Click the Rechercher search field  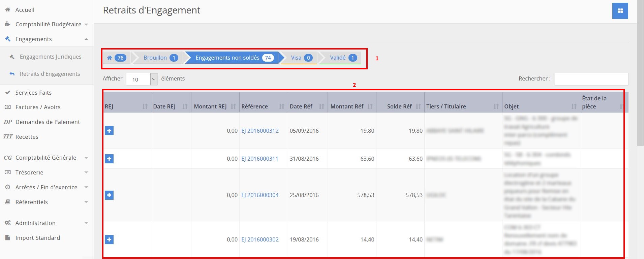point(591,79)
